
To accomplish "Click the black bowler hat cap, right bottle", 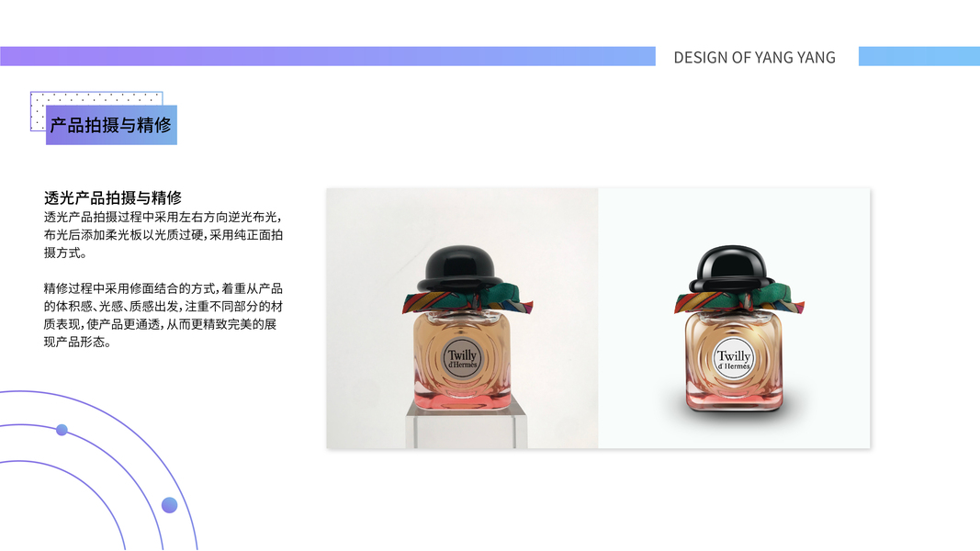I will click(x=731, y=269).
